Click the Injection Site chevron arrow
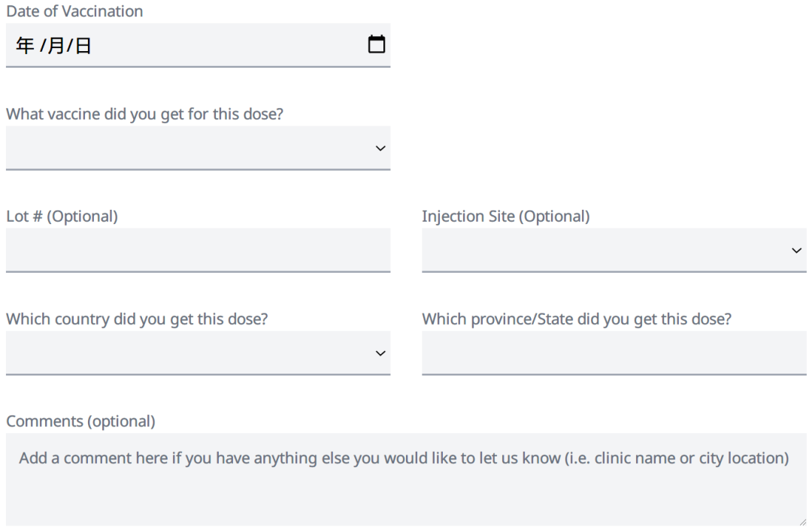 796,250
